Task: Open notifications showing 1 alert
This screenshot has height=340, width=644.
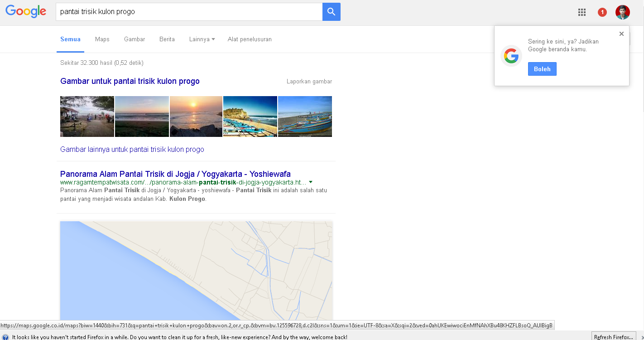Action: pyautogui.click(x=602, y=12)
